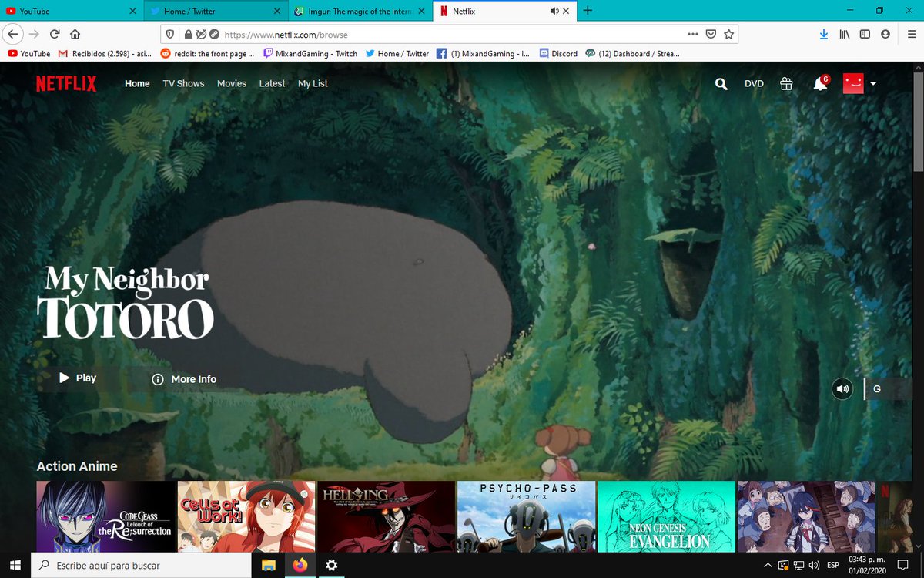Mute the Totoro trailer audio
Screen dimensions: 924x578
(843, 389)
